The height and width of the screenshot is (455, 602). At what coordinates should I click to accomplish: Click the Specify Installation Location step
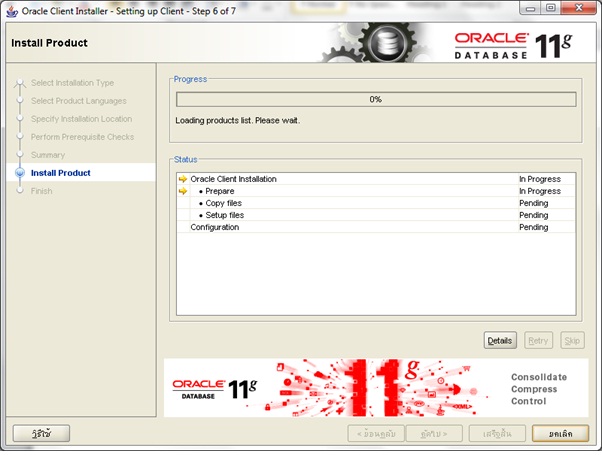[x=81, y=119]
